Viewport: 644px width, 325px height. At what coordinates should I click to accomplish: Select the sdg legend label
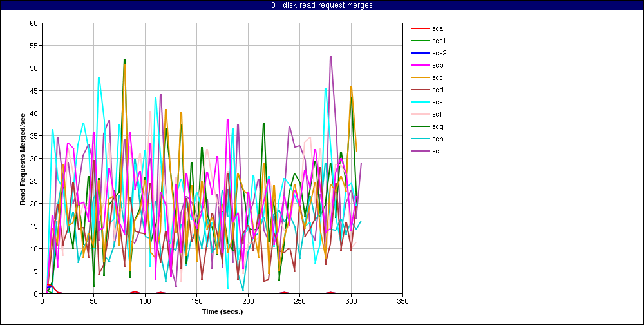438,126
